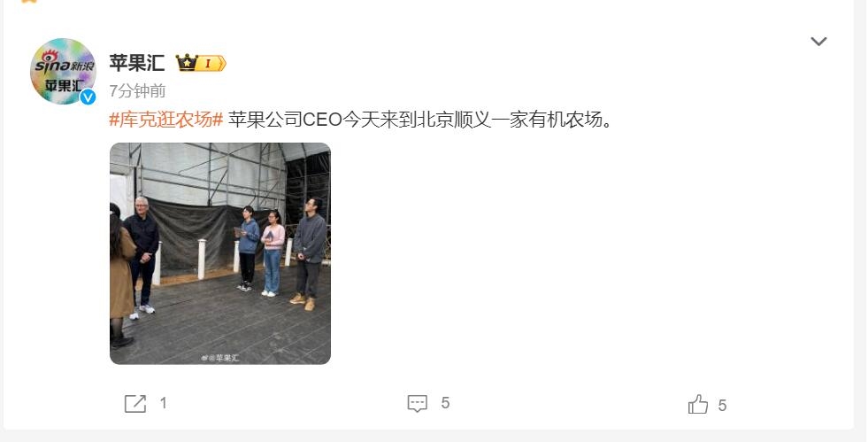868x442 pixels.
Task: Click the 苹果汇 profile avatar
Action: pyautogui.click(x=63, y=72)
